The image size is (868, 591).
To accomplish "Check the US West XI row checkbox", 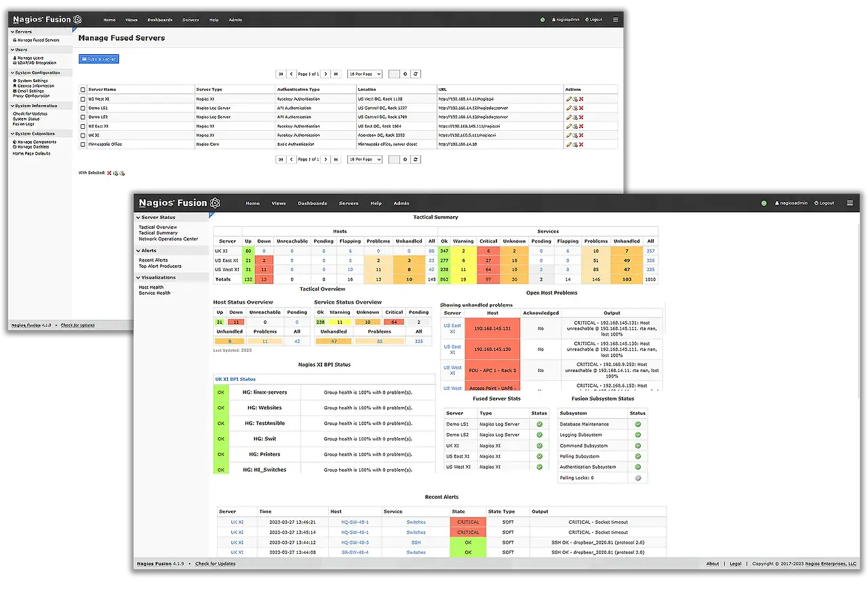I will click(x=83, y=99).
